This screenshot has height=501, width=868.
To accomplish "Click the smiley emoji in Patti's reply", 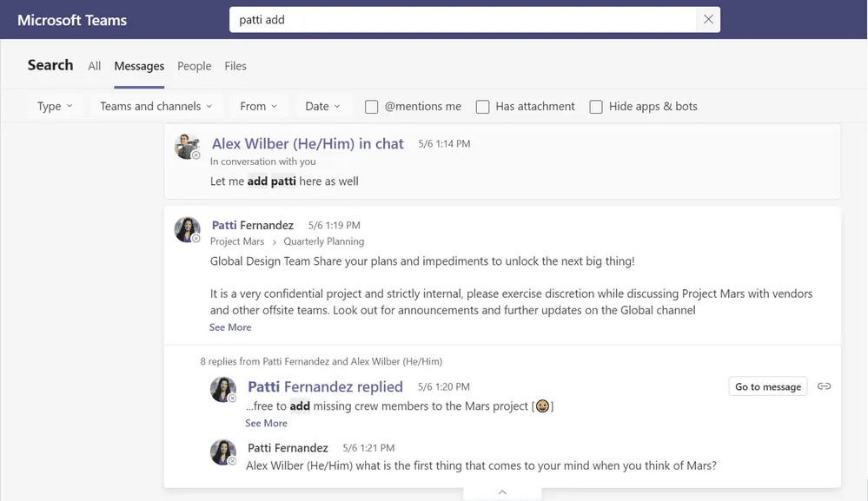I will [x=542, y=405].
